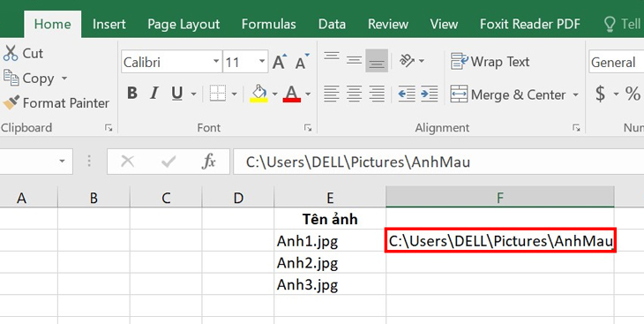Image resolution: width=644 pixels, height=324 pixels.
Task: Open the Data tab
Action: coord(332,24)
